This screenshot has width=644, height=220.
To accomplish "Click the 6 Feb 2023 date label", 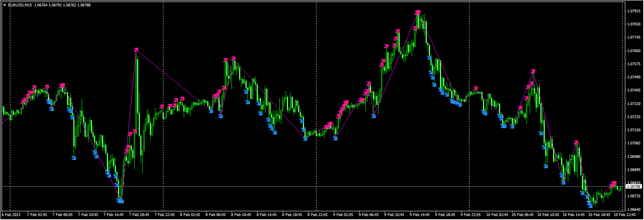I will [x=11, y=215].
